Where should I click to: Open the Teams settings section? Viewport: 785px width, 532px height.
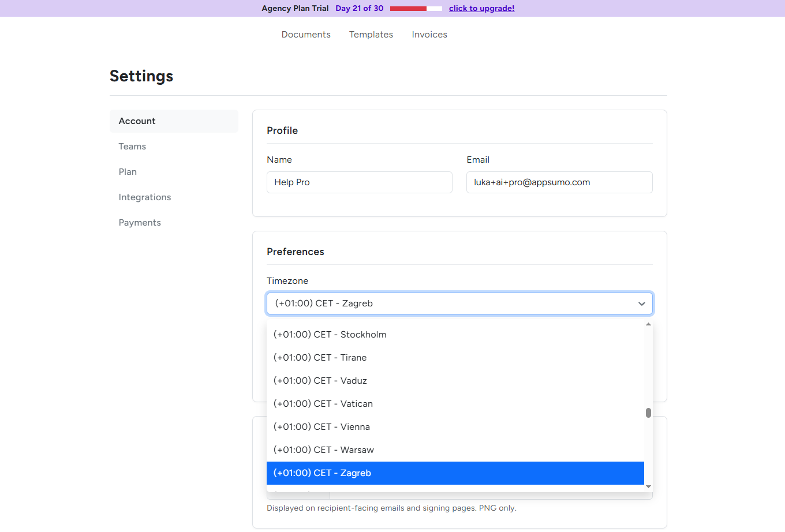[x=132, y=146]
